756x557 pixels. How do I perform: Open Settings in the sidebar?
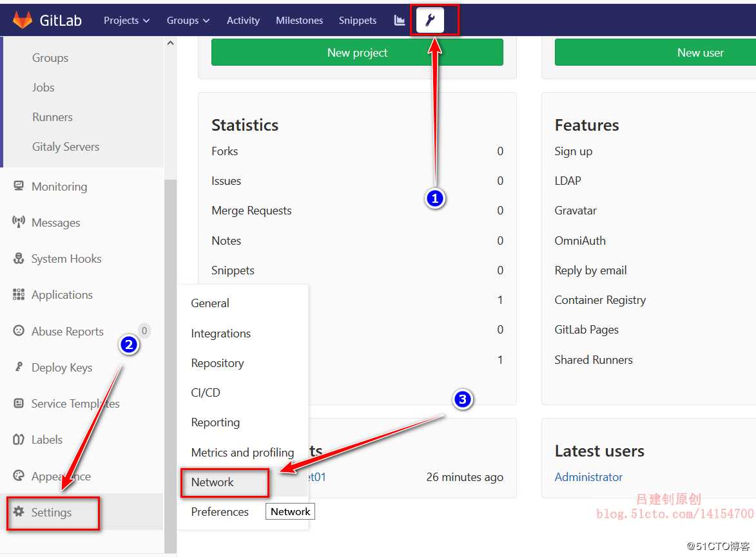click(x=52, y=512)
